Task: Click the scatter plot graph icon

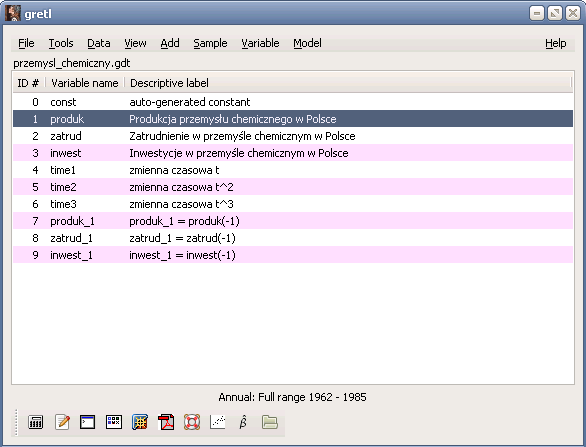Action: coord(218,422)
